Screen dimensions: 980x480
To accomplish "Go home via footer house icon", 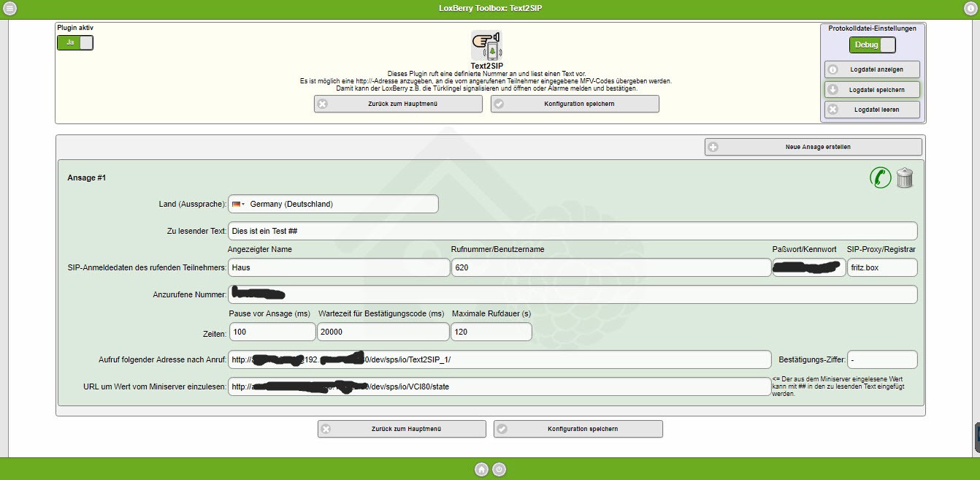I will tap(482, 469).
